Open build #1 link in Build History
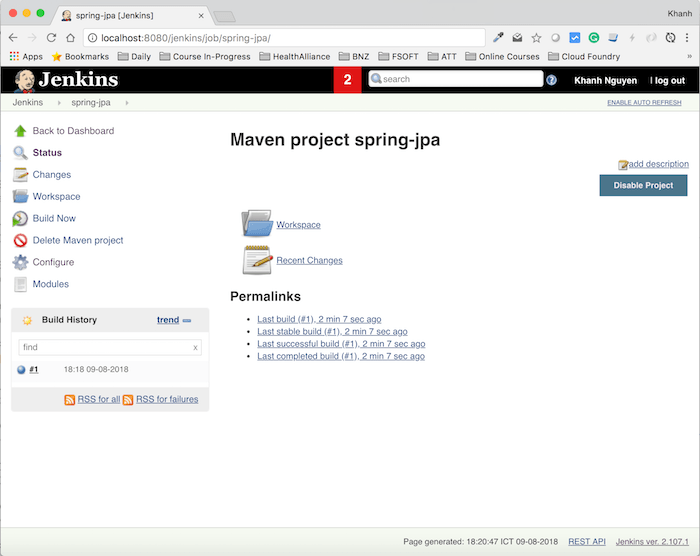This screenshot has height=556, width=700. (34, 370)
